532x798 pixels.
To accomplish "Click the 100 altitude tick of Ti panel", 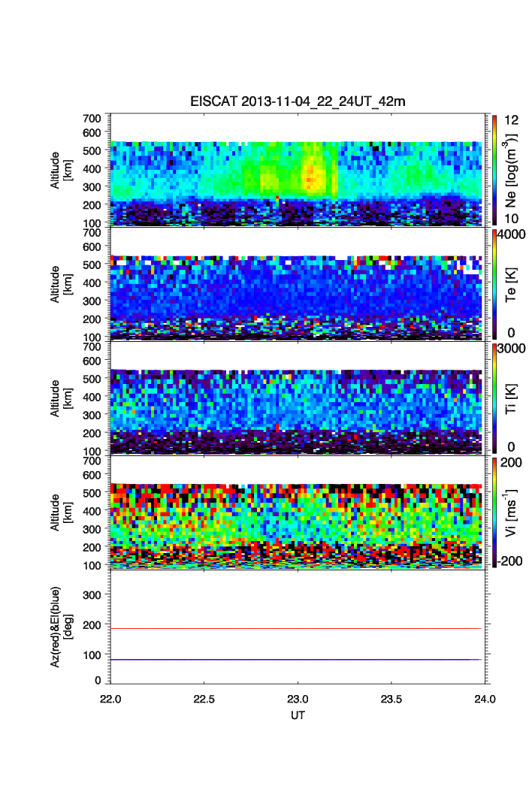I will coord(92,451).
